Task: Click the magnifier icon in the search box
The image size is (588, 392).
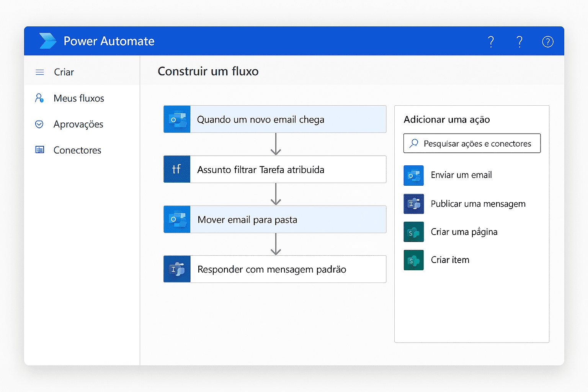Action: 414,143
